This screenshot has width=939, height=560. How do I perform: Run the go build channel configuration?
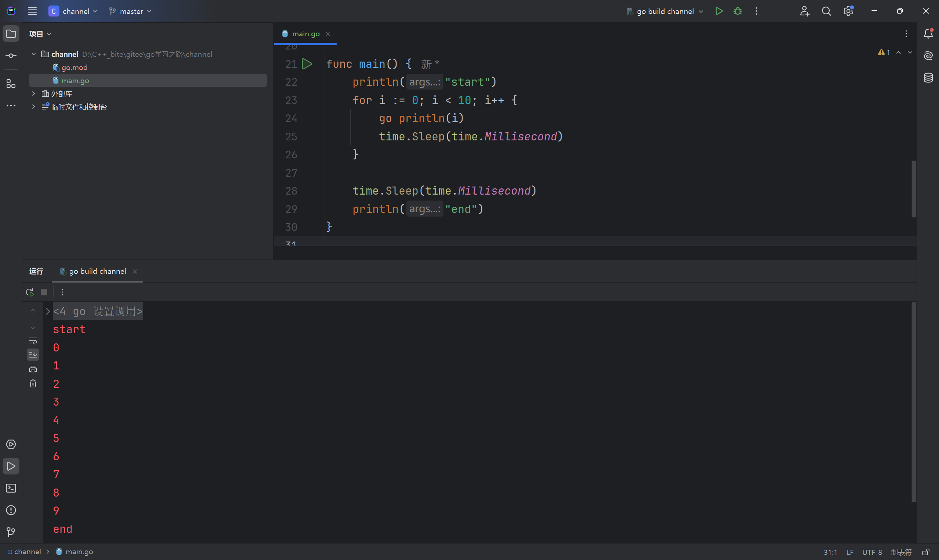click(x=719, y=11)
